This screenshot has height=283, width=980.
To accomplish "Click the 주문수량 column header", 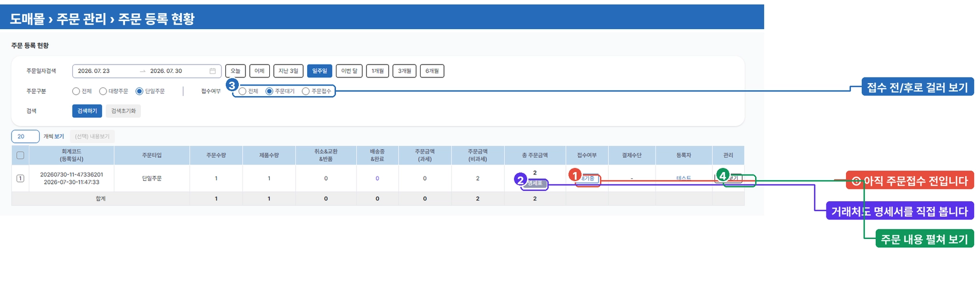I will [x=216, y=155].
